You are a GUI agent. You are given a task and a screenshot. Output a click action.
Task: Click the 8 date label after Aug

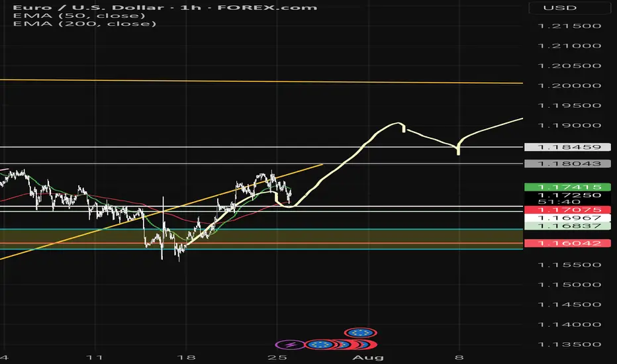click(459, 357)
